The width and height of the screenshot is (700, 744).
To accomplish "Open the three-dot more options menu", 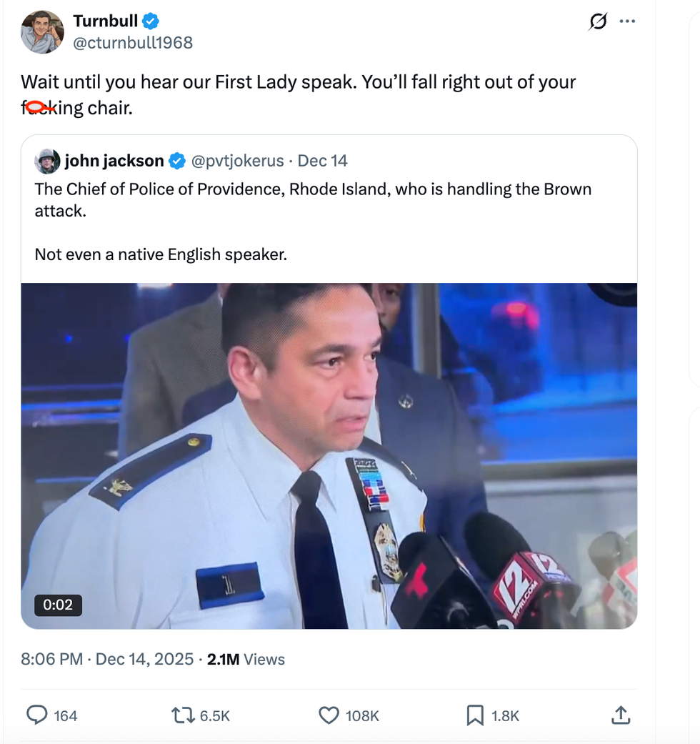I will 627,21.
